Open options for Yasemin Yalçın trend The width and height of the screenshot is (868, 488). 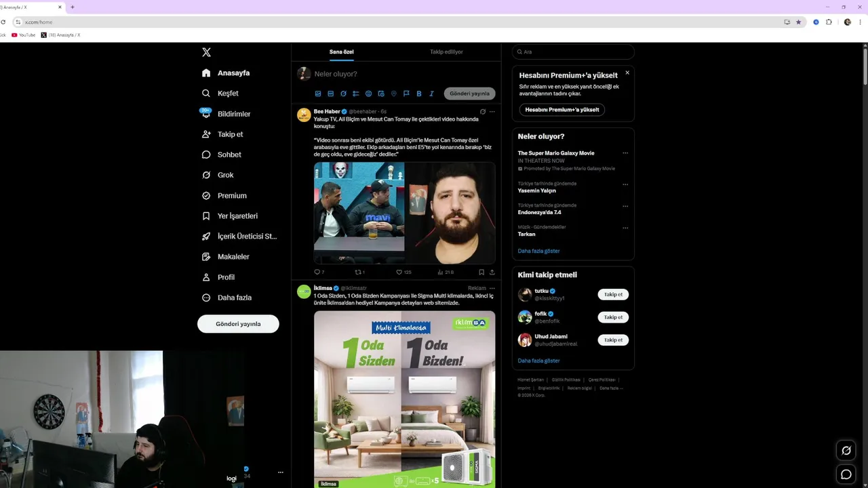coord(625,184)
